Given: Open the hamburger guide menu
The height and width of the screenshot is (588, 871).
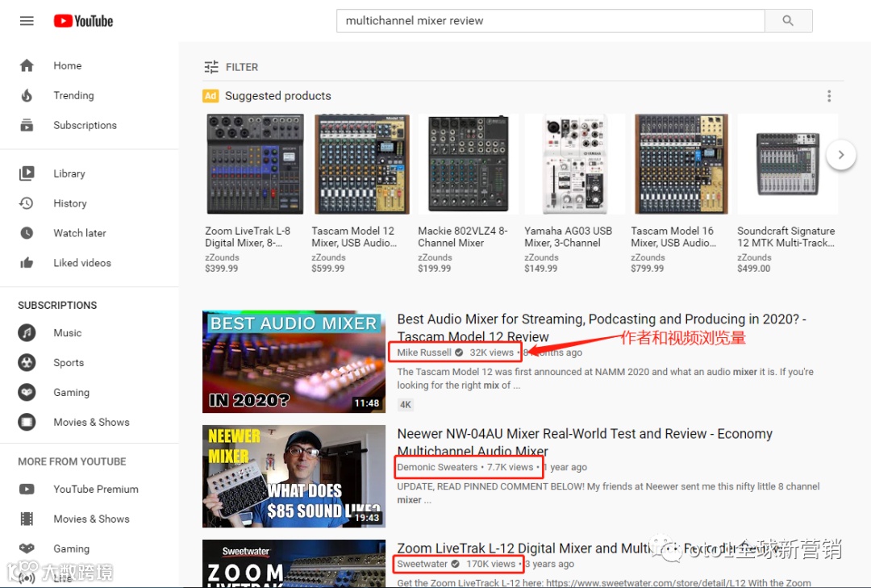Looking at the screenshot, I should [27, 21].
